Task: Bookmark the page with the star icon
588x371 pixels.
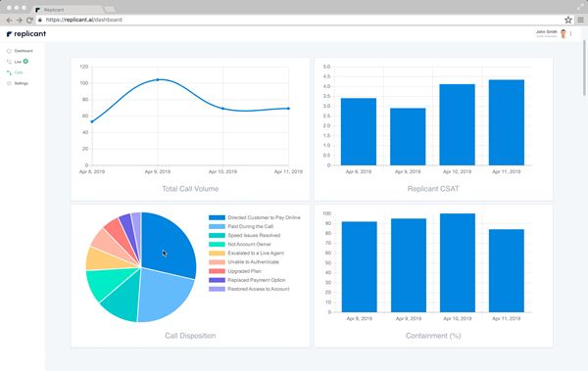Action: click(568, 20)
